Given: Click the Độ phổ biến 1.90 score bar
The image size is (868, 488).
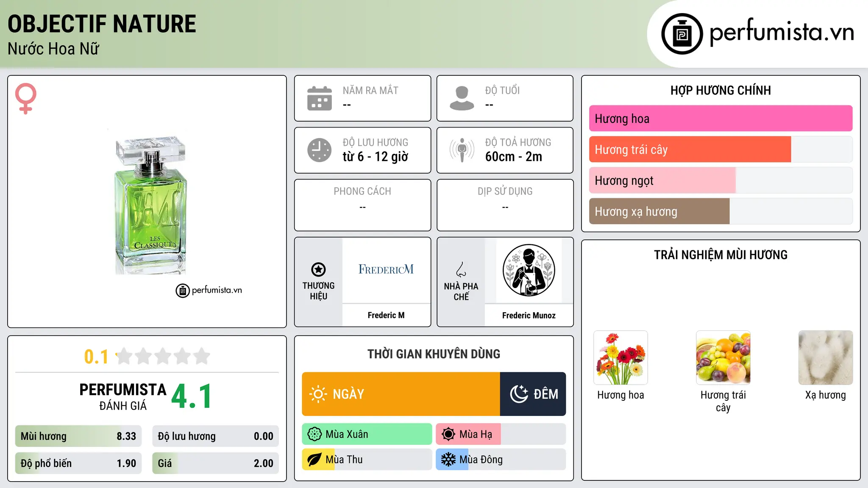Looking at the screenshot, I should pyautogui.click(x=78, y=463).
